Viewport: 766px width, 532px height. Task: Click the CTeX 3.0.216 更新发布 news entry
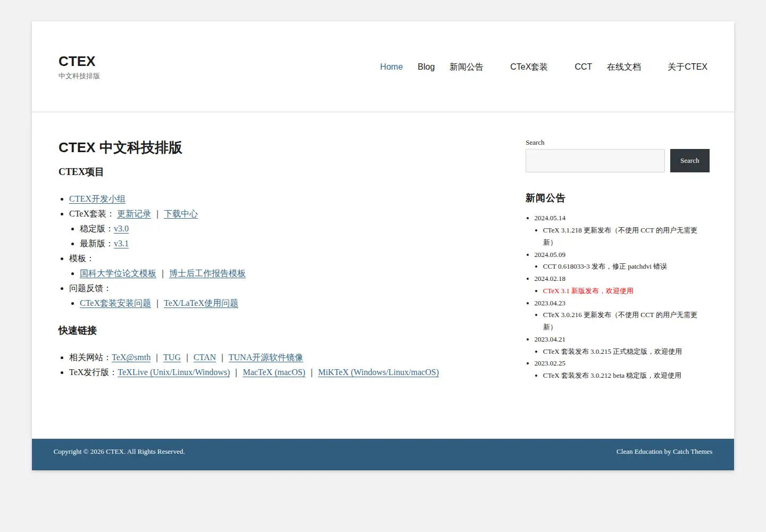point(620,321)
